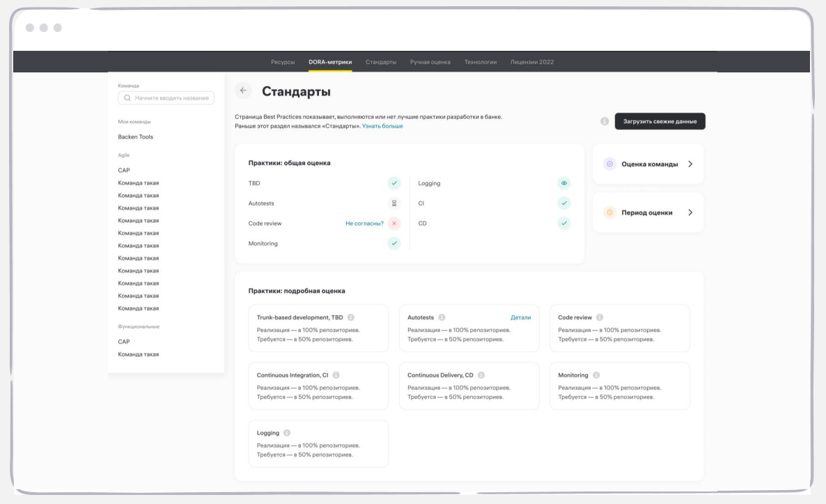Click the team name search field

click(x=165, y=97)
